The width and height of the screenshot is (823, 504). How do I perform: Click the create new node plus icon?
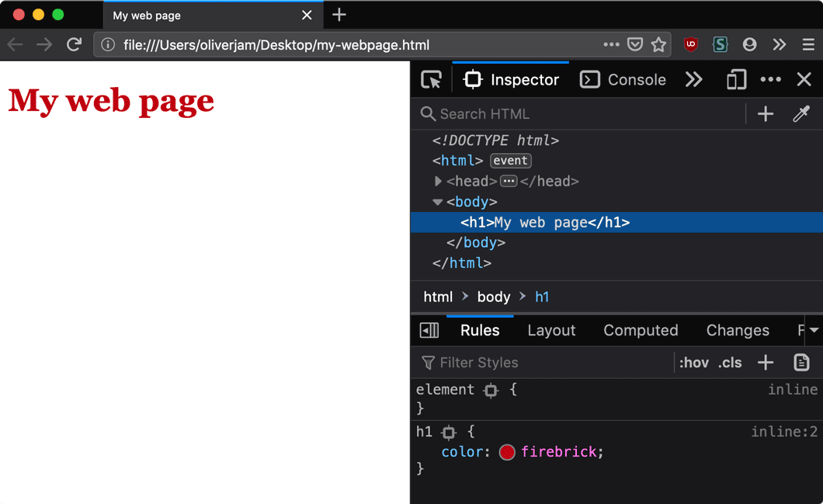coord(766,114)
